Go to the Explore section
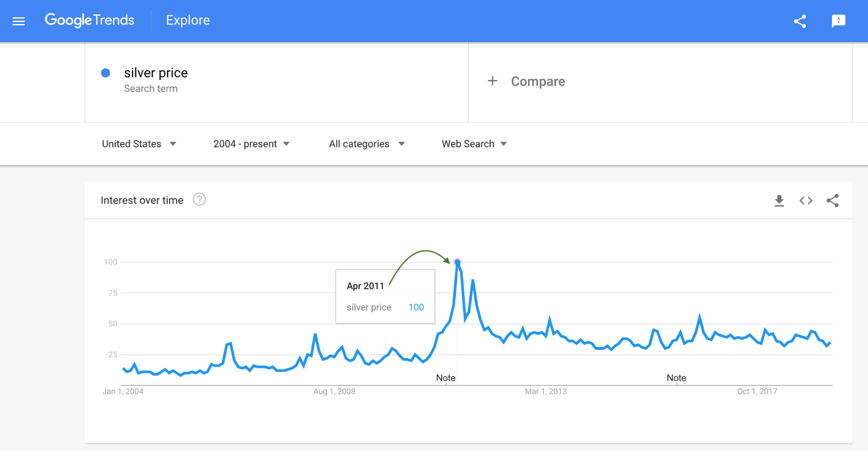868x451 pixels. pyautogui.click(x=188, y=20)
